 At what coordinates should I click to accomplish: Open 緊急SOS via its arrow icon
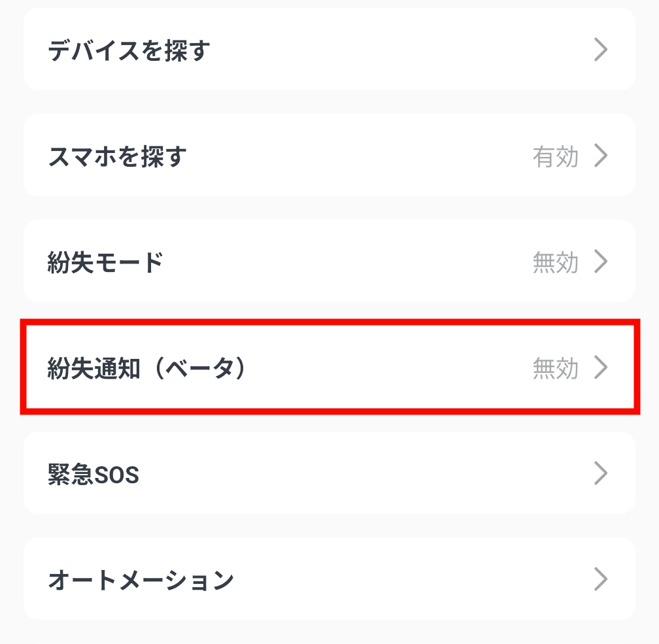coord(601,473)
